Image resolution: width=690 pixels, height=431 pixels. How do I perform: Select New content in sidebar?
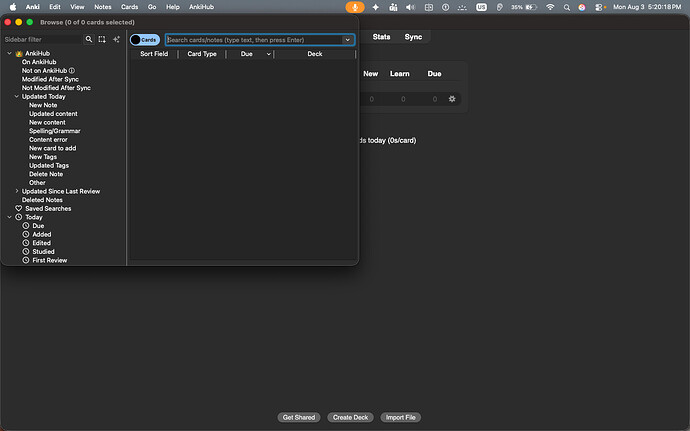click(47, 122)
